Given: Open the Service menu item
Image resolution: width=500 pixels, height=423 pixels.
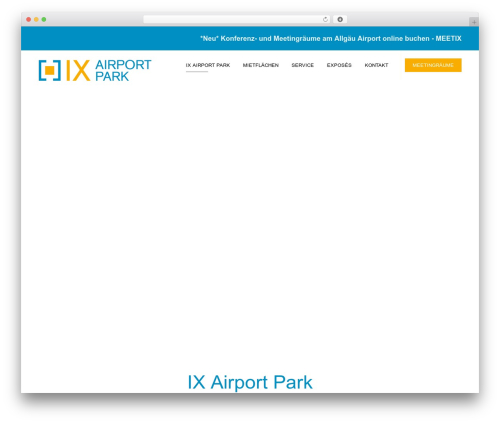Looking at the screenshot, I should 303,65.
